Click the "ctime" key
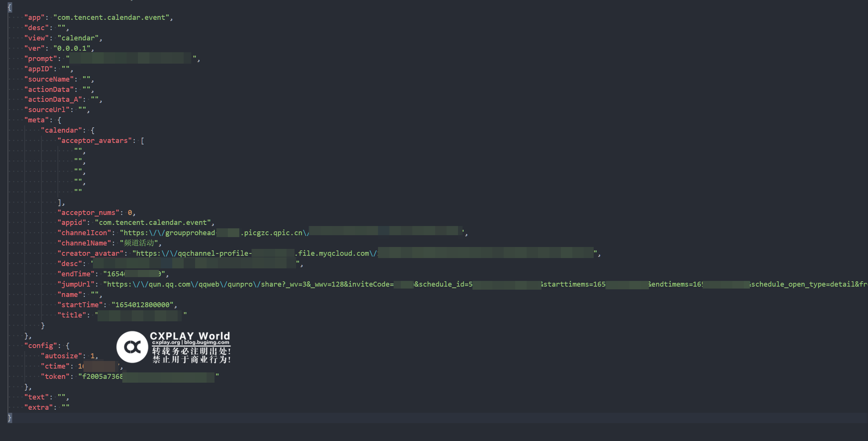This screenshot has height=441, width=868. coord(55,366)
